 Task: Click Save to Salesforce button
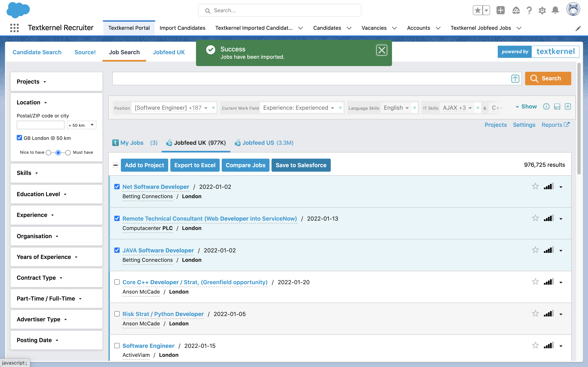pos(301,165)
